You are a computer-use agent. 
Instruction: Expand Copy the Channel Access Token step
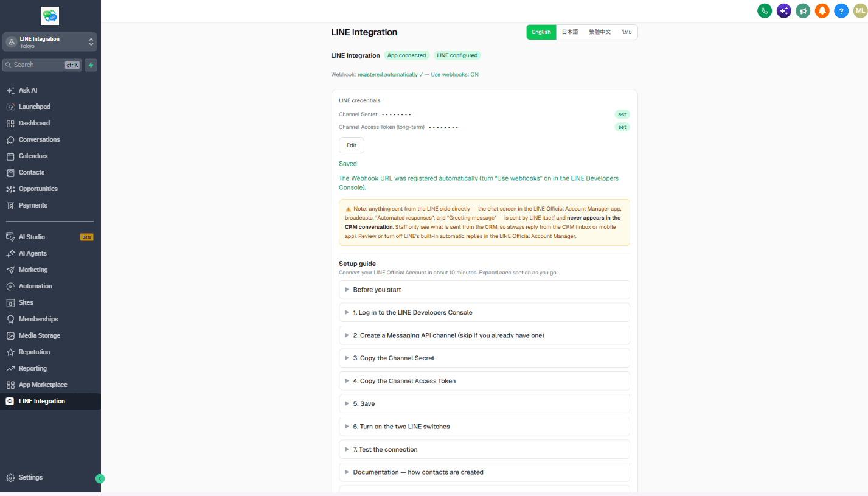484,381
